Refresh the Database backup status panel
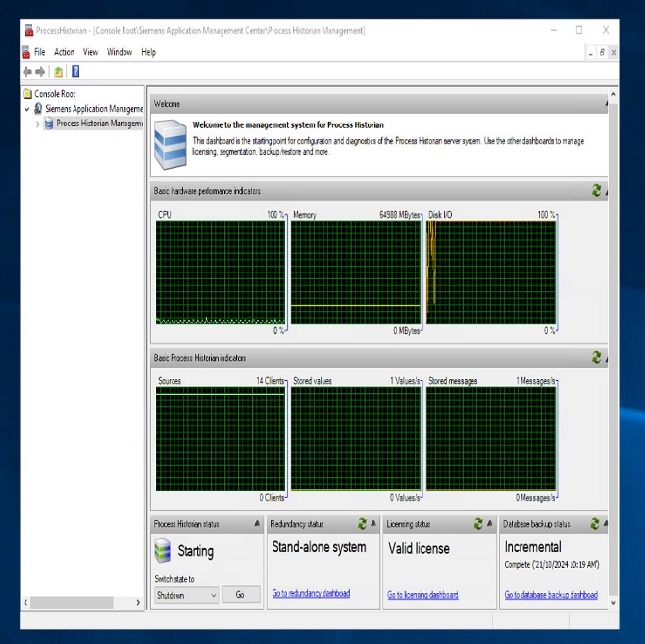 pos(595,523)
